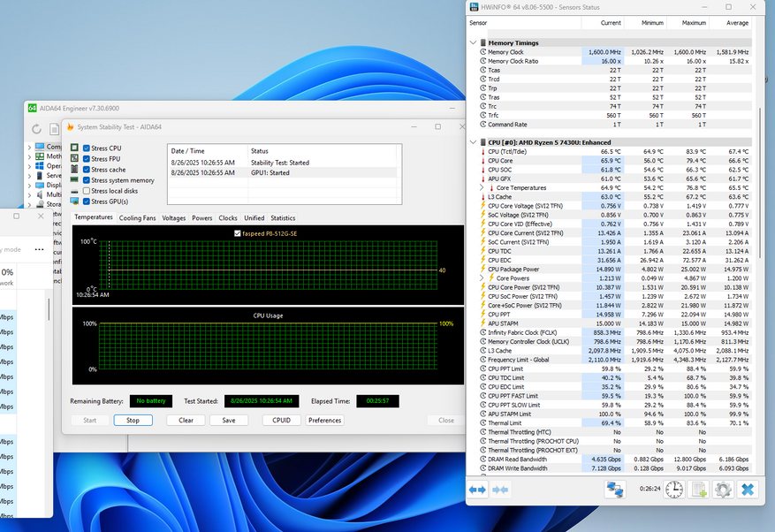This screenshot has height=532, width=775.
Task: Collapse the Memory Timings section
Action: [474, 42]
